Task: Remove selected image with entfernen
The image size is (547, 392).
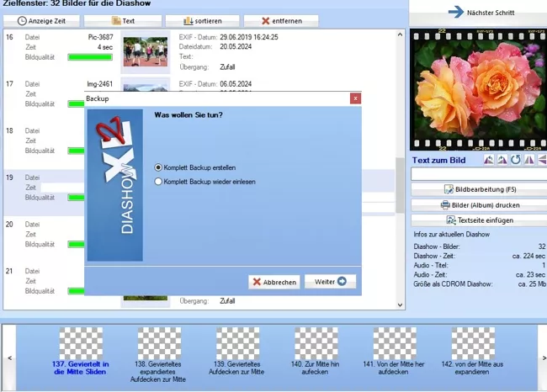Action: point(282,19)
